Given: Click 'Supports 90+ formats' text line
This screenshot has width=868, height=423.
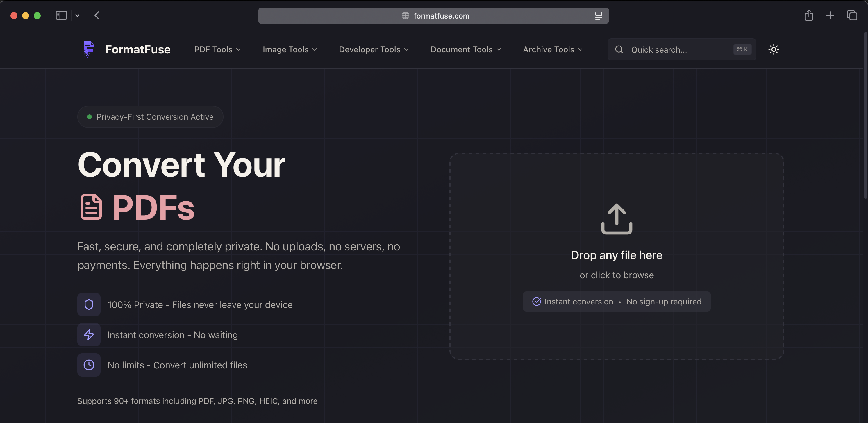Looking at the screenshot, I should pyautogui.click(x=197, y=401).
